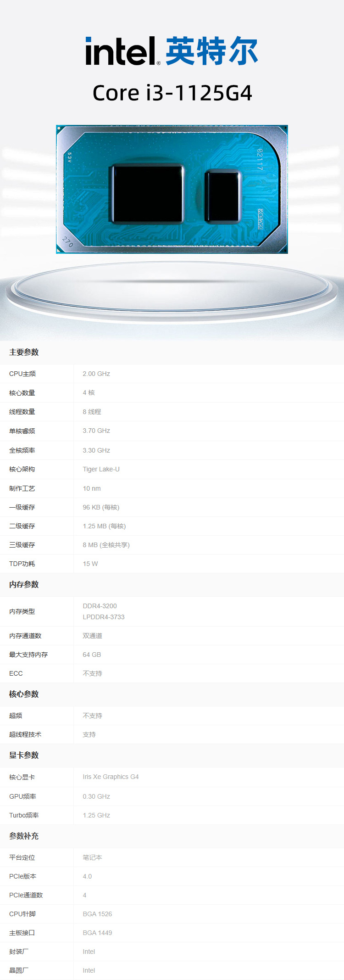Click the 10 nm value

(x=92, y=488)
